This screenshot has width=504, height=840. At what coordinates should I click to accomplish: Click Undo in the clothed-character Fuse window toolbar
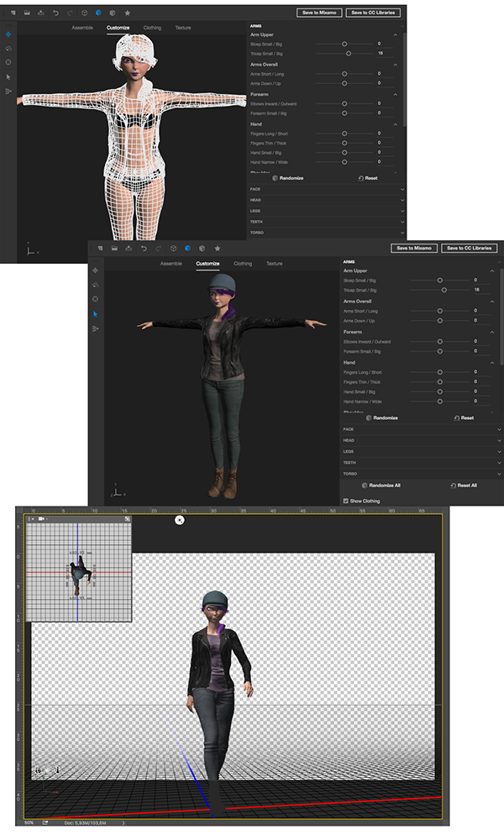click(x=144, y=249)
